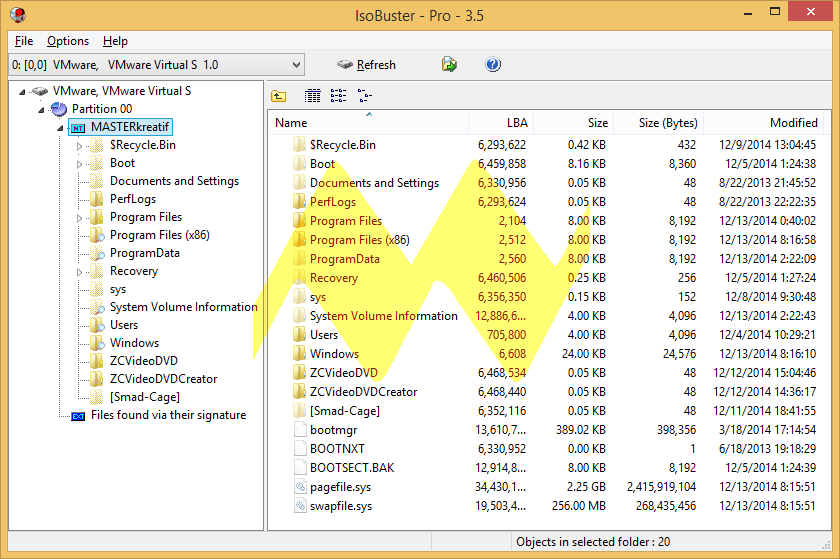Viewport: 840px width, 559px height.
Task: Collapse the MASTERkreatif volume node
Action: [60, 129]
